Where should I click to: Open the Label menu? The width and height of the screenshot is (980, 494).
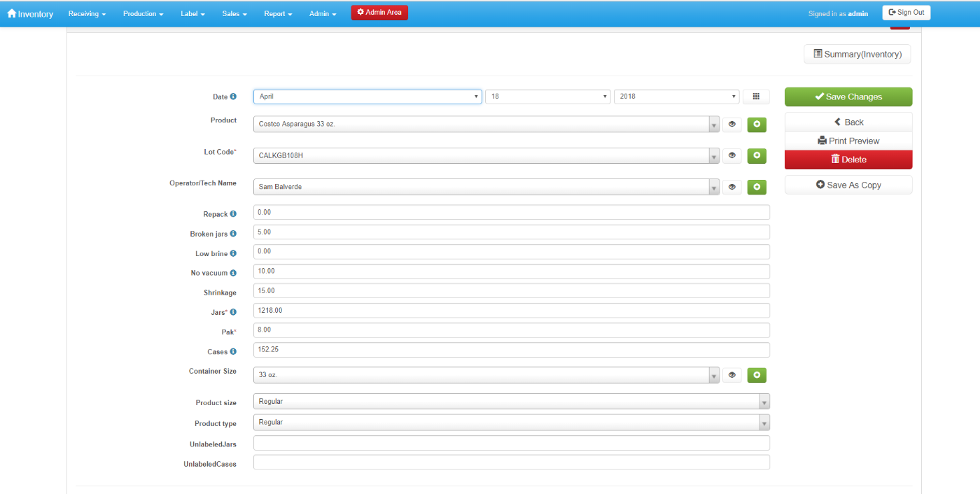[192, 13]
